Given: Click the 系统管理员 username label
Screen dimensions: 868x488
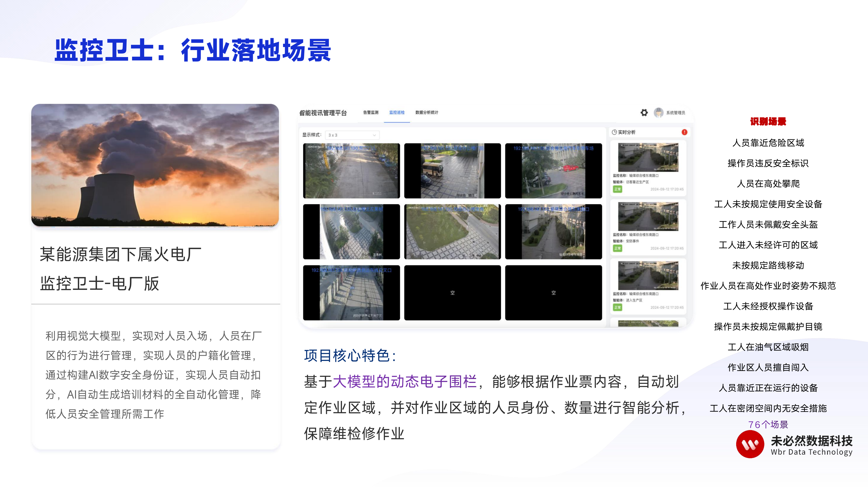Looking at the screenshot, I should pos(675,113).
